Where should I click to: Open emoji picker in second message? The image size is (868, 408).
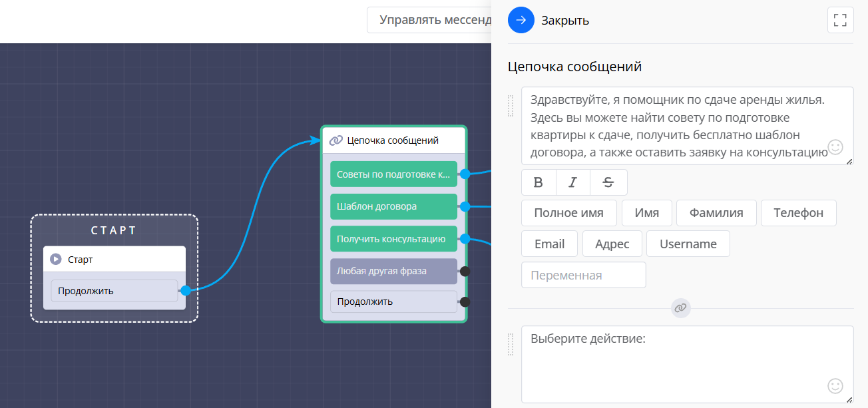[x=835, y=385]
